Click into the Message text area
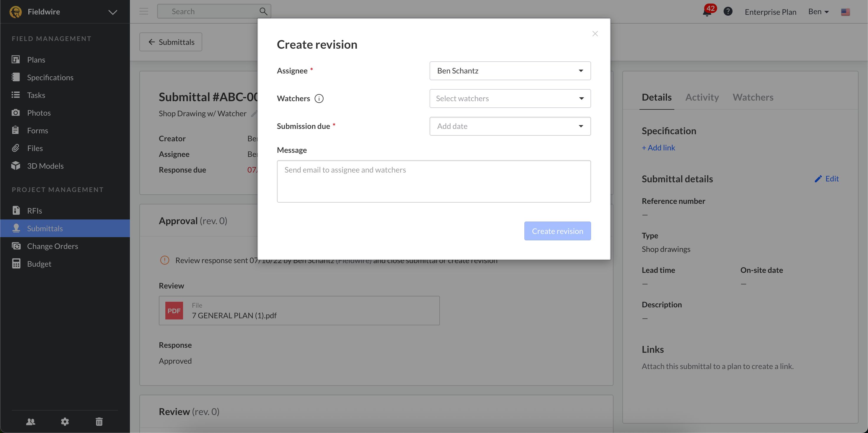The image size is (868, 433). (433, 181)
